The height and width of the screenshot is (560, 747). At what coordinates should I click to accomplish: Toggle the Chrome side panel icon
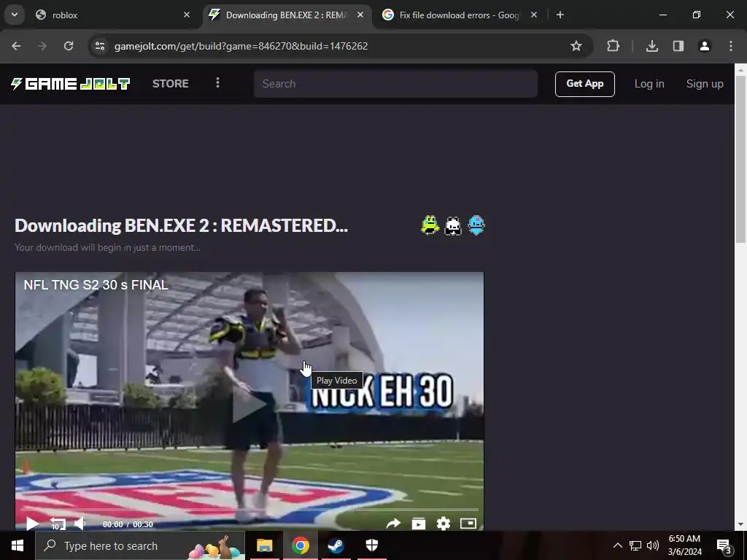(x=678, y=46)
